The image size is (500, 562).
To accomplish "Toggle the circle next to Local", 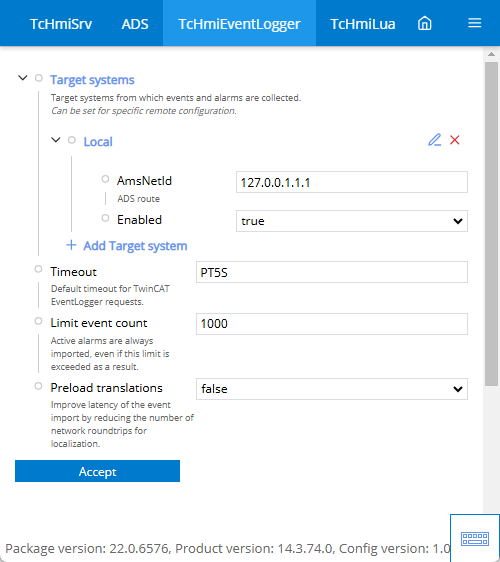I will [72, 140].
